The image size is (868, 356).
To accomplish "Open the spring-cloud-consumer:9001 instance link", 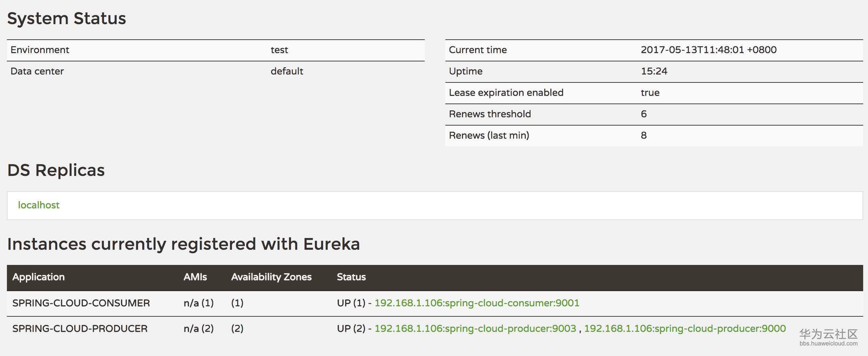I will pyautogui.click(x=477, y=303).
